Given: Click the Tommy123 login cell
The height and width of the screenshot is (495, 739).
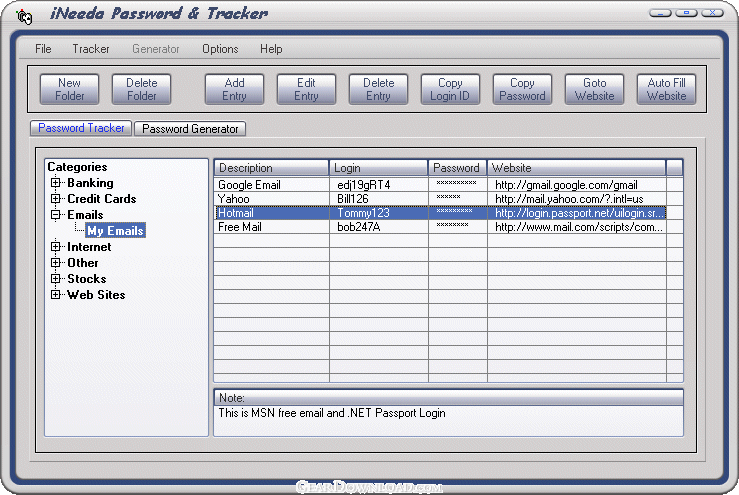Looking at the screenshot, I should 378,213.
